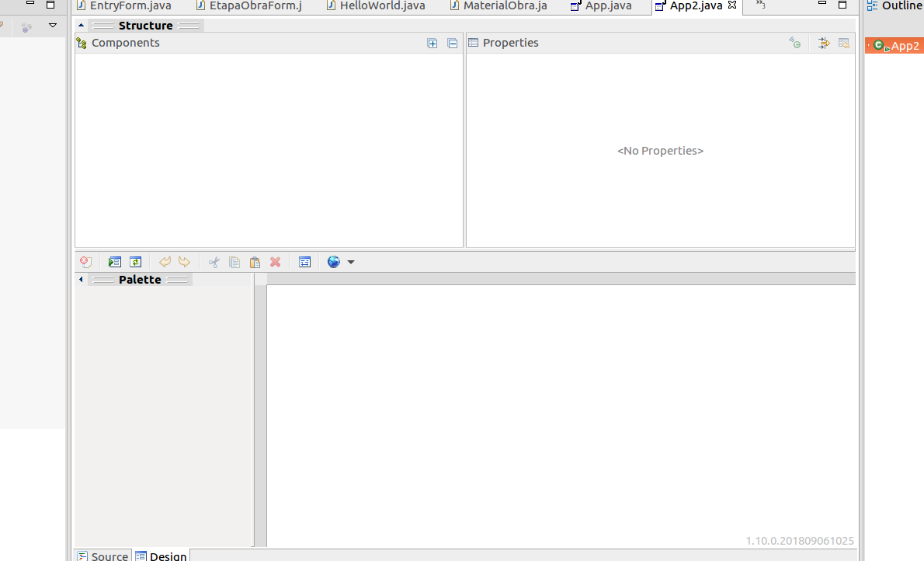Open the globe icon's dropdown arrow

click(x=351, y=262)
